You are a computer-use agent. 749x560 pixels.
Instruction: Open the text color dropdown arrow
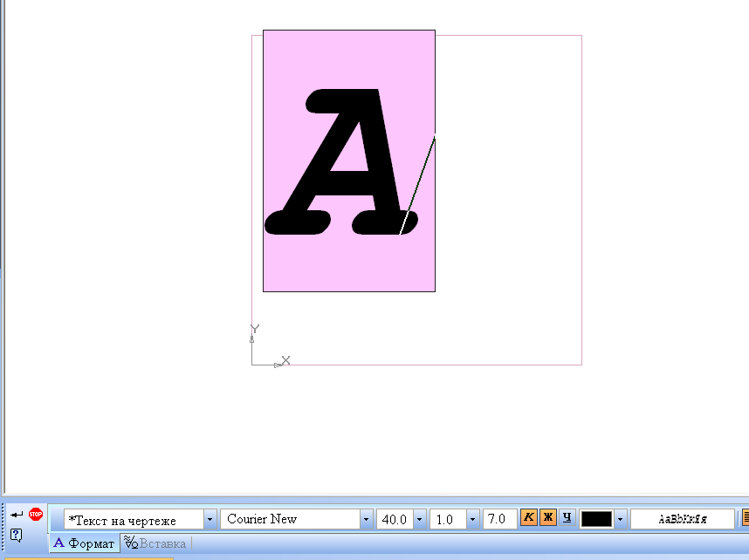[620, 520]
